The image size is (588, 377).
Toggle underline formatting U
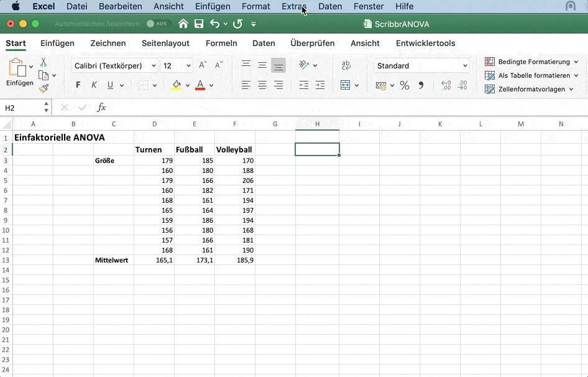(110, 85)
